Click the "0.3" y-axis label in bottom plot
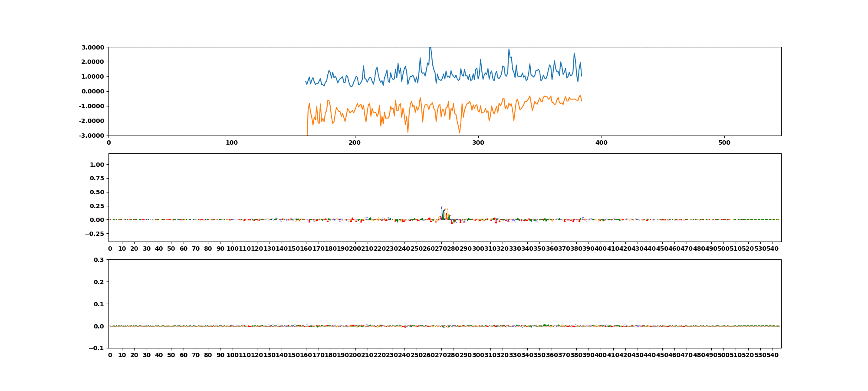This screenshot has height=391, width=868. pos(99,260)
